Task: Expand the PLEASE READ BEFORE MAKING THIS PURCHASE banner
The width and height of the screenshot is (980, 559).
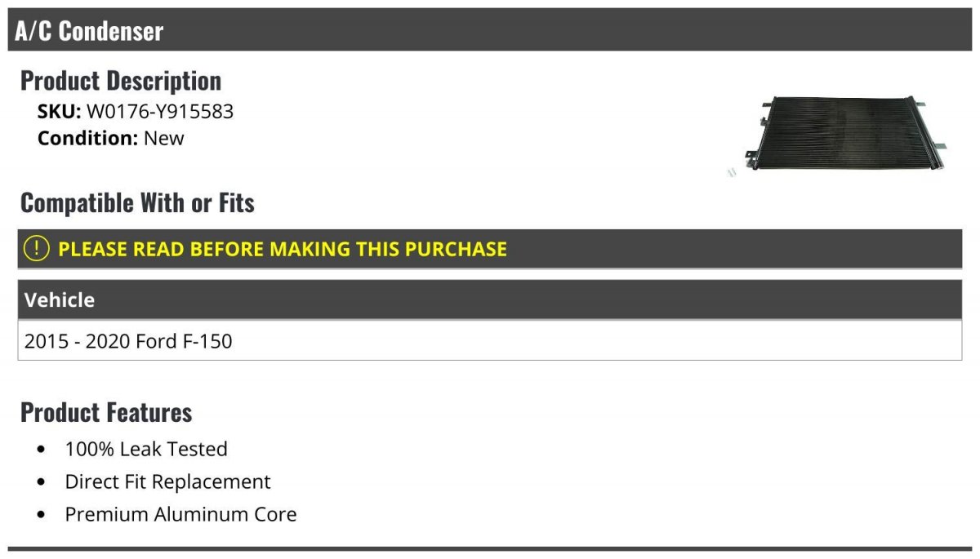Action: [490, 249]
